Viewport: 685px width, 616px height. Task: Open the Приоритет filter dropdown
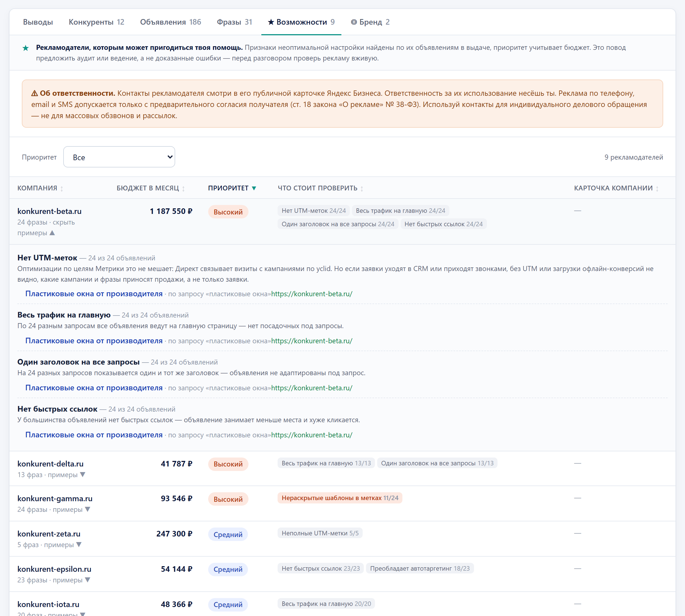tap(119, 157)
